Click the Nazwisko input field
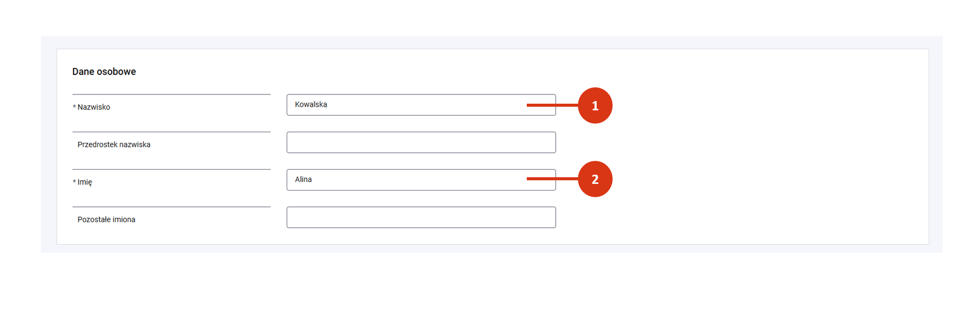Screen dimensions: 980x333 click(409, 105)
